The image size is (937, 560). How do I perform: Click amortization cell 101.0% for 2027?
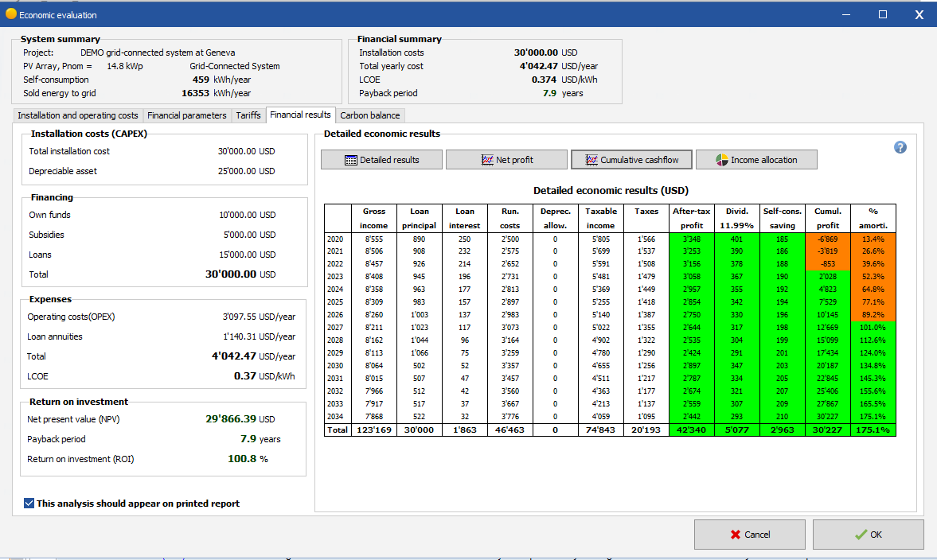(x=873, y=327)
